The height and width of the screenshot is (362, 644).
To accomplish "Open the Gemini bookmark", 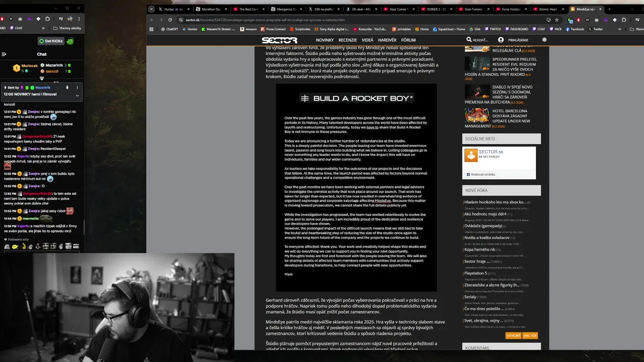I will 190,29.
